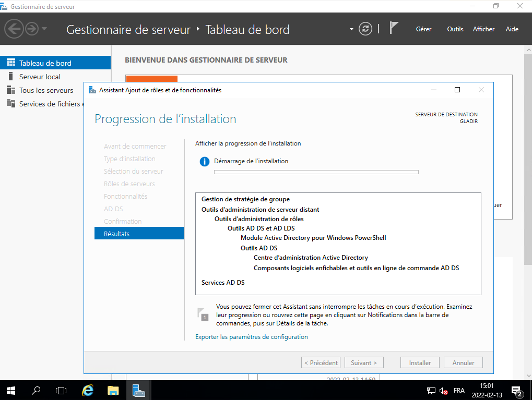Viewport: 532px width, 400px height.
Task: Select Tableau de bord in the sidebar
Action: point(55,63)
